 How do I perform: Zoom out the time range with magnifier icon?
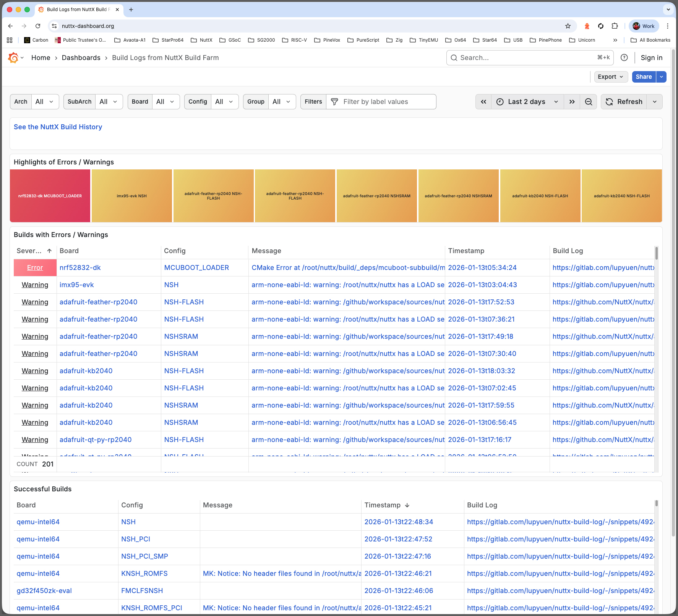(x=588, y=102)
